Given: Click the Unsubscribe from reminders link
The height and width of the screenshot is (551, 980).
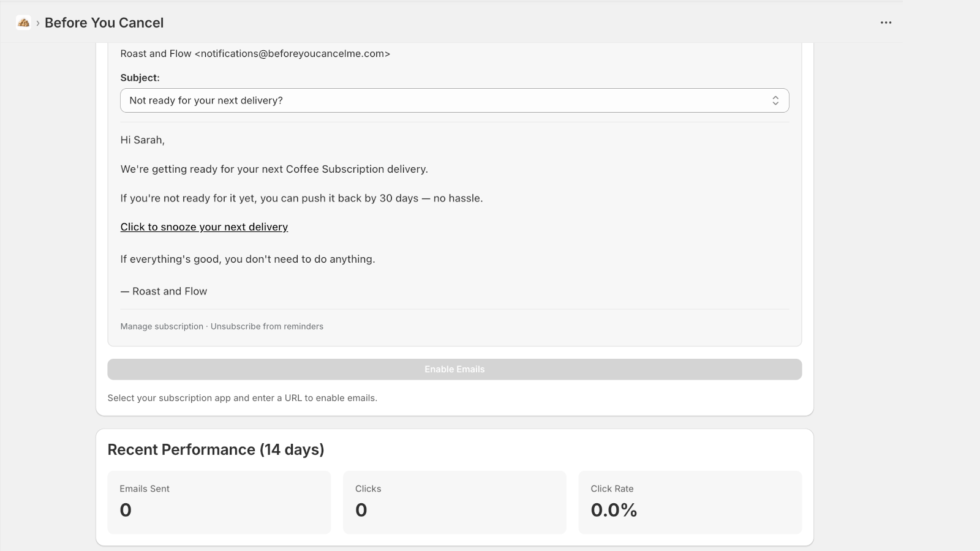Looking at the screenshot, I should (x=267, y=326).
